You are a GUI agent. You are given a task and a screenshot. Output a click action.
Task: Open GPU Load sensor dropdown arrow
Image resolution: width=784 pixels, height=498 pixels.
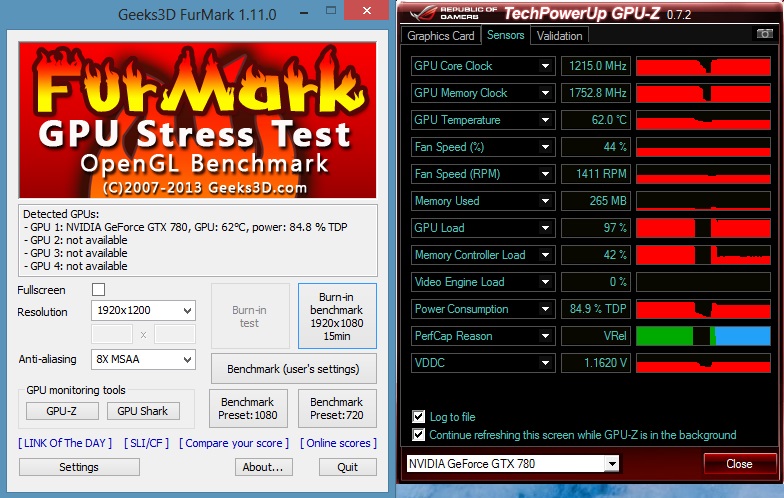[x=546, y=228]
